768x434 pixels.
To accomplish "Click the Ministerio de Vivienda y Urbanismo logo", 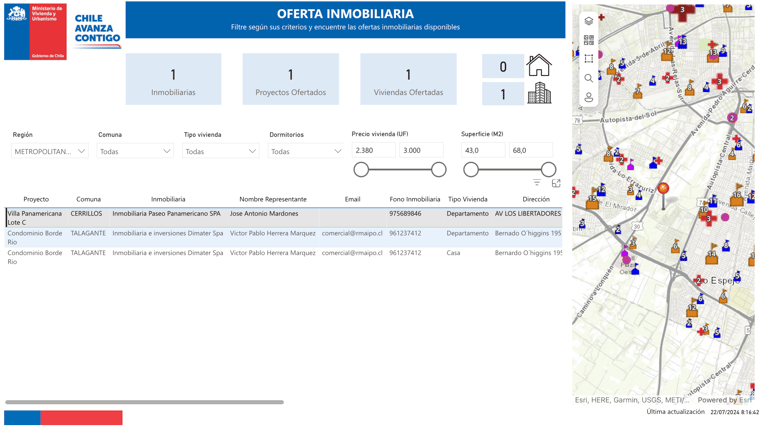I will [x=35, y=32].
